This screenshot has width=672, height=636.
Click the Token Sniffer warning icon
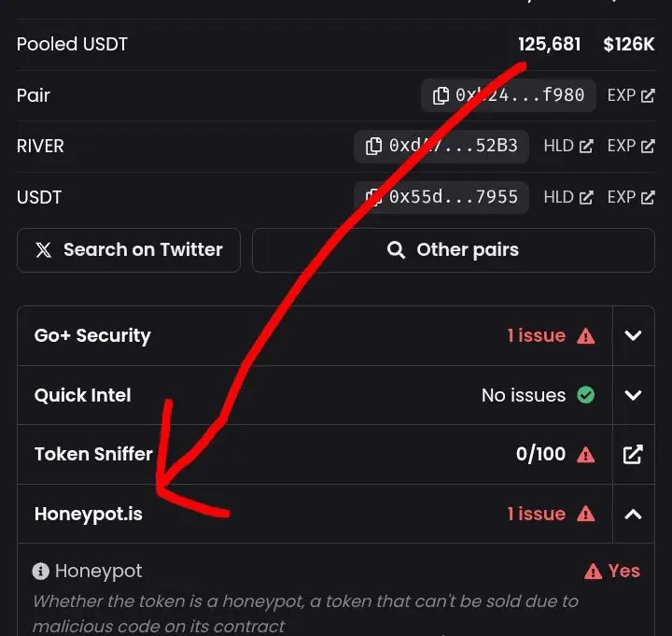pos(586,455)
